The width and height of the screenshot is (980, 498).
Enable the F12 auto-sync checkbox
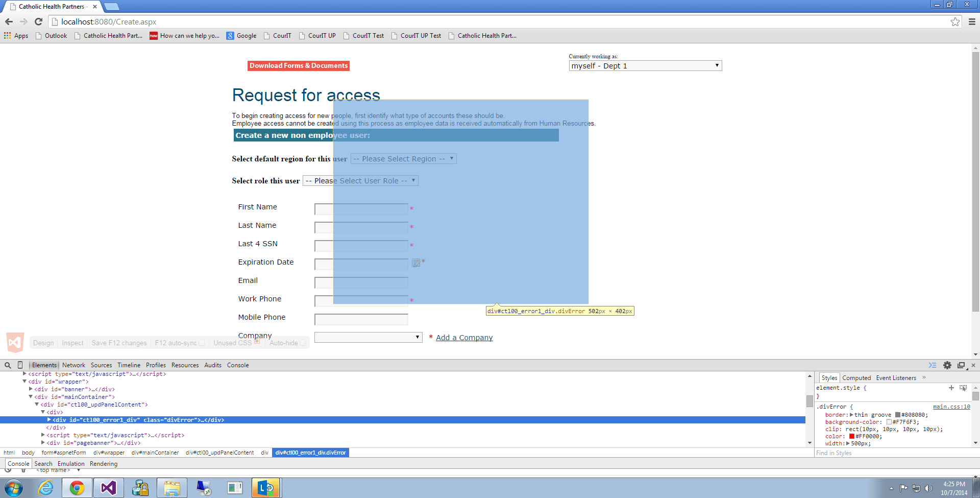click(202, 343)
